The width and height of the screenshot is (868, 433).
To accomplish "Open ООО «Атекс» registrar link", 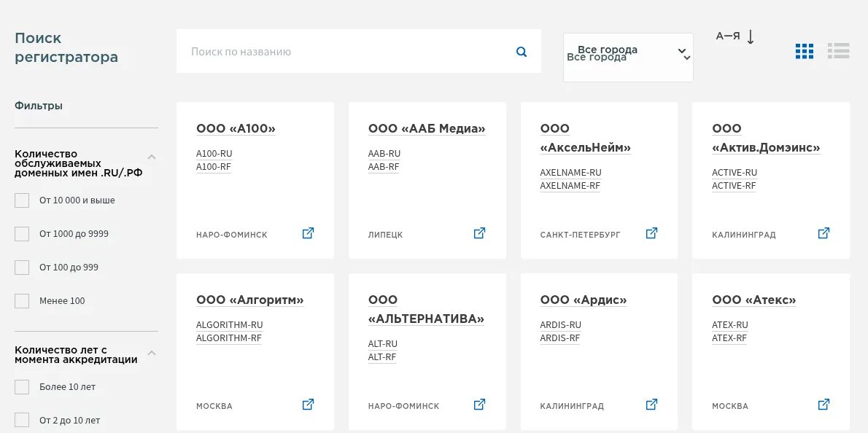I will pyautogui.click(x=754, y=300).
